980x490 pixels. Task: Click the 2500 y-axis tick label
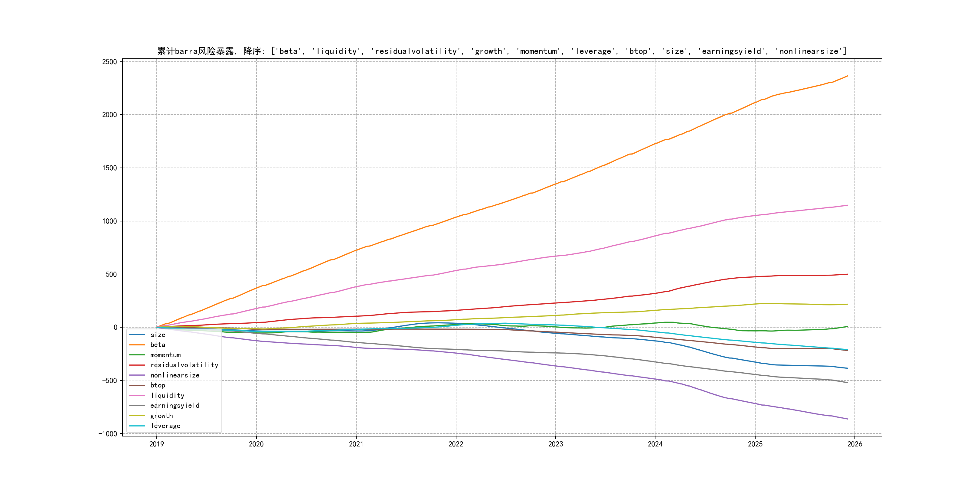(x=109, y=62)
